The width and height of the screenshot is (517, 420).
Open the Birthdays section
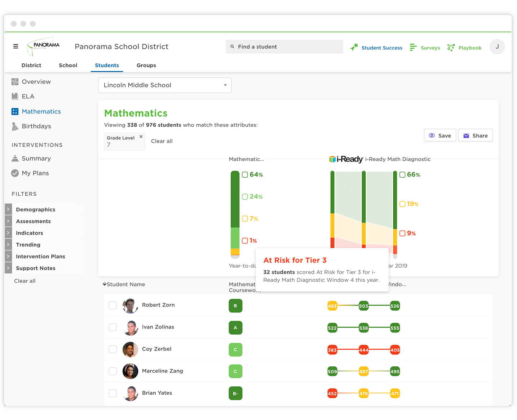36,126
